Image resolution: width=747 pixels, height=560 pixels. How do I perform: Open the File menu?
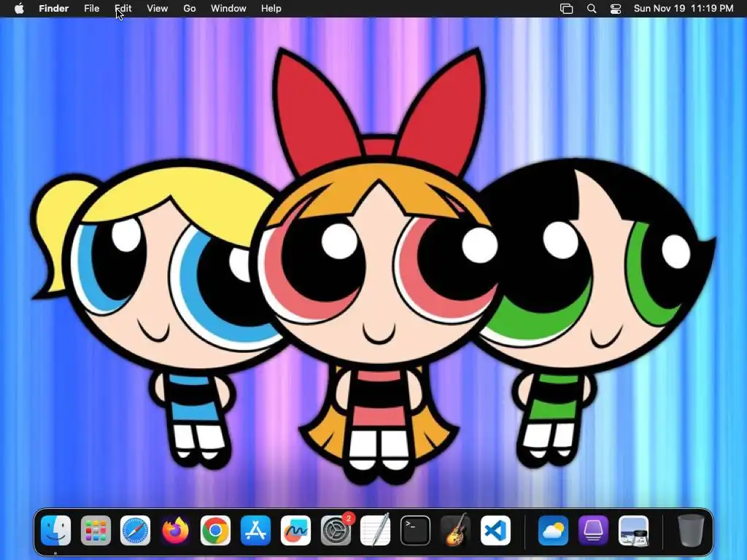[91, 9]
